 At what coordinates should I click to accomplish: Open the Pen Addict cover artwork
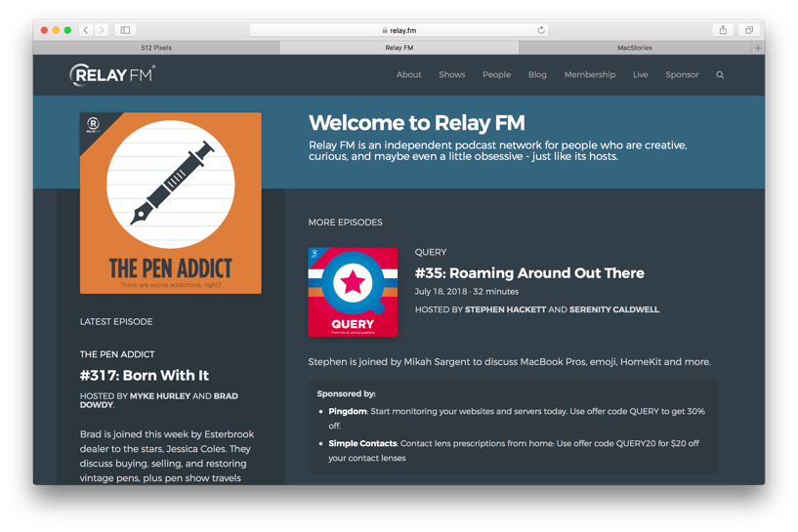171,203
